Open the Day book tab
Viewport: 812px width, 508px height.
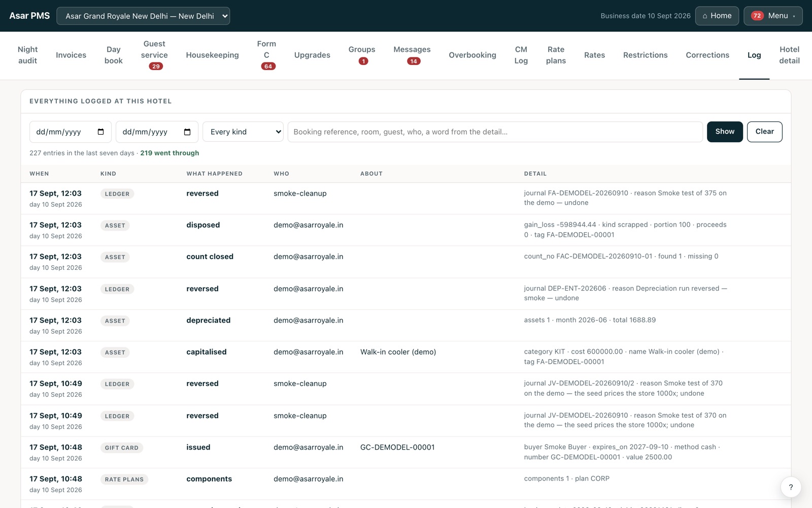114,55
